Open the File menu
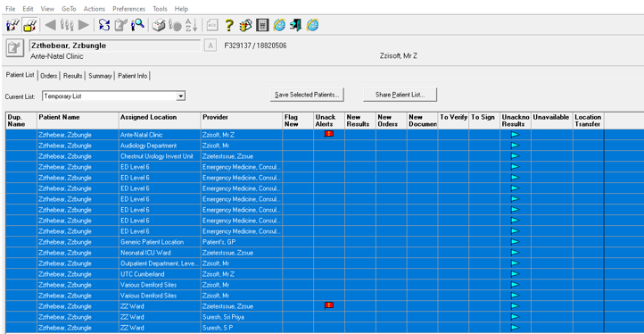The height and width of the screenshot is (334, 644). tap(11, 9)
